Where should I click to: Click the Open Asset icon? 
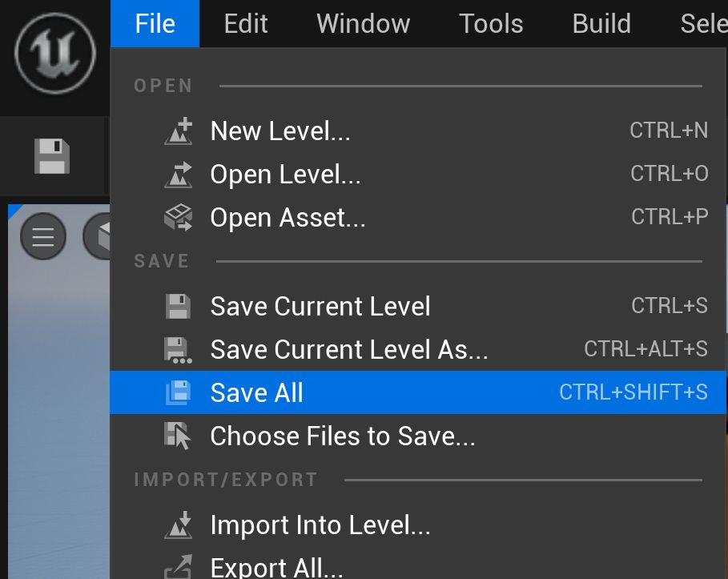click(x=179, y=218)
